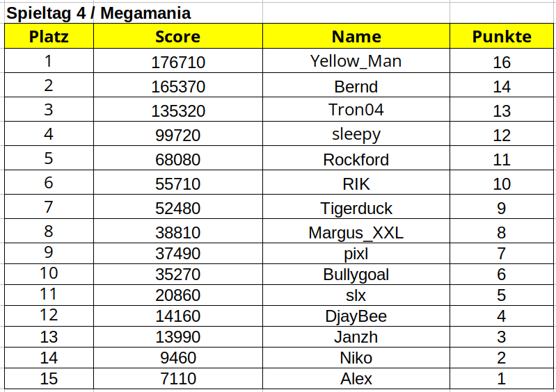556x392 pixels.
Task: Select the Tigerduck cell
Action: [x=356, y=209]
